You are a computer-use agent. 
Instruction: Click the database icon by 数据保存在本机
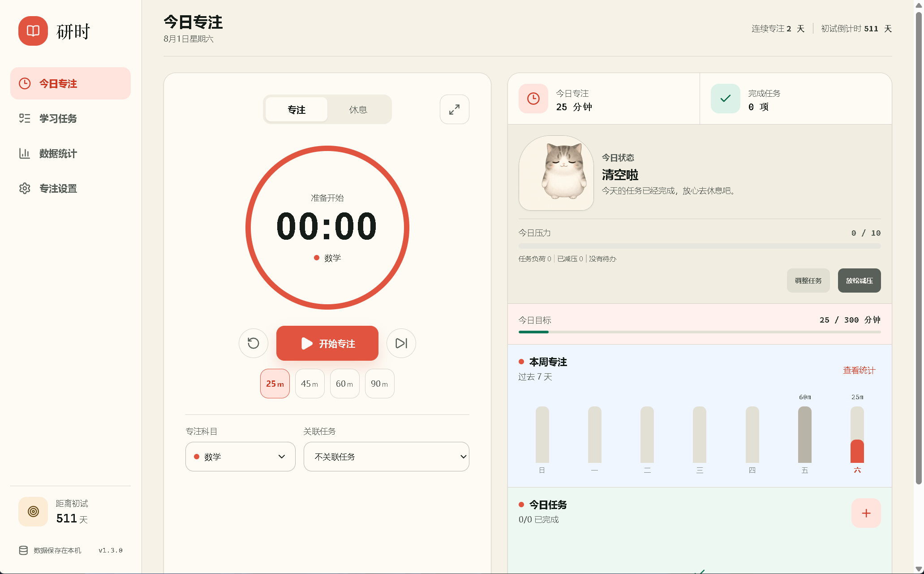pos(23,550)
